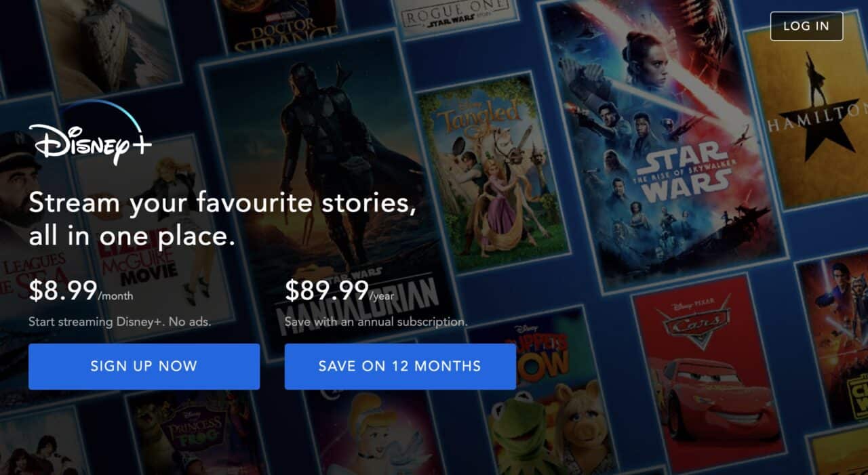The image size is (868, 475).
Task: Open the Doctor Strange poster
Action: click(278, 24)
